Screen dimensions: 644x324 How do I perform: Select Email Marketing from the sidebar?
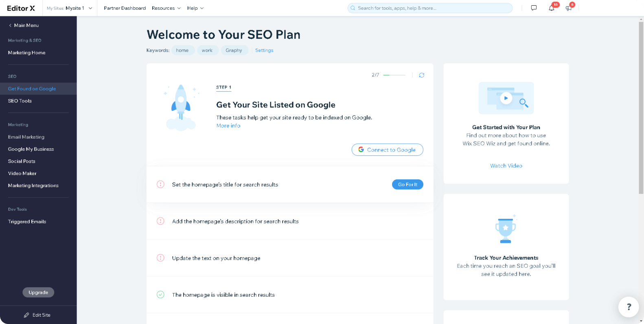click(26, 137)
